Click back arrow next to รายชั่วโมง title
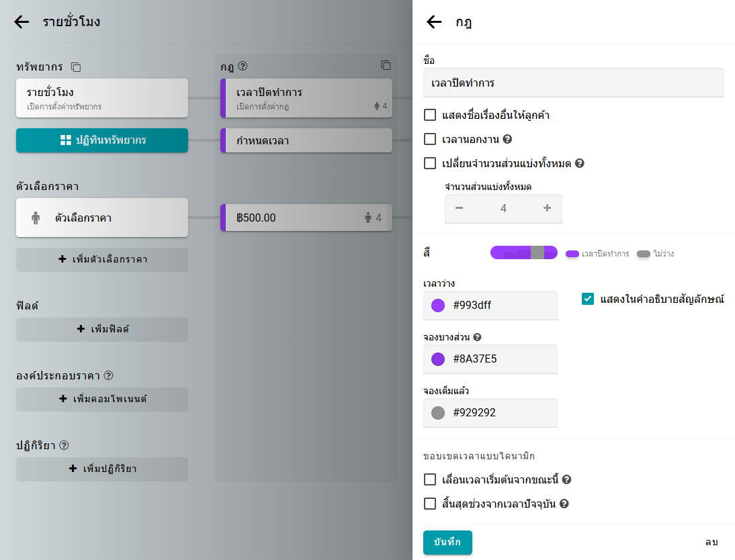 point(21,22)
